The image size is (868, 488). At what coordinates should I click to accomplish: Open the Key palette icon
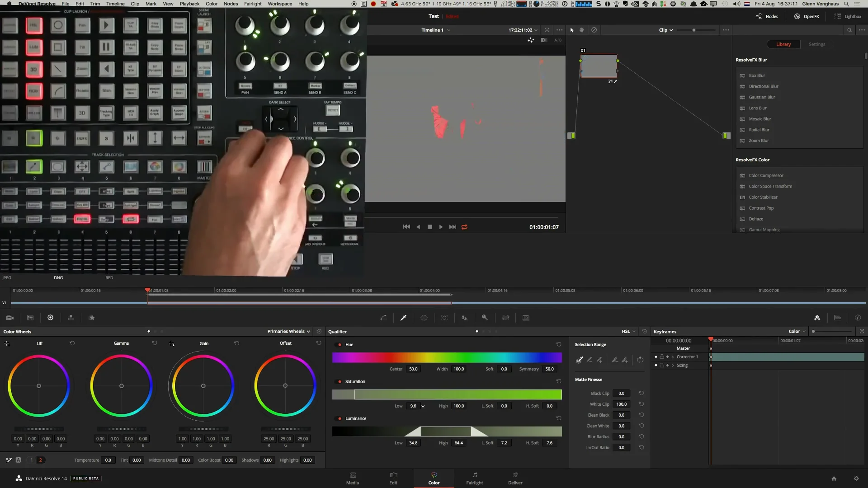(485, 318)
